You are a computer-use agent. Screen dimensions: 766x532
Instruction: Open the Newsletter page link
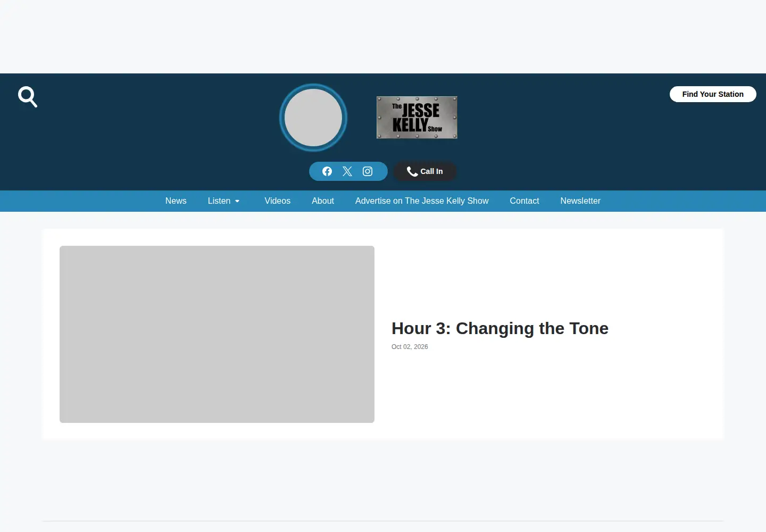[x=580, y=201]
